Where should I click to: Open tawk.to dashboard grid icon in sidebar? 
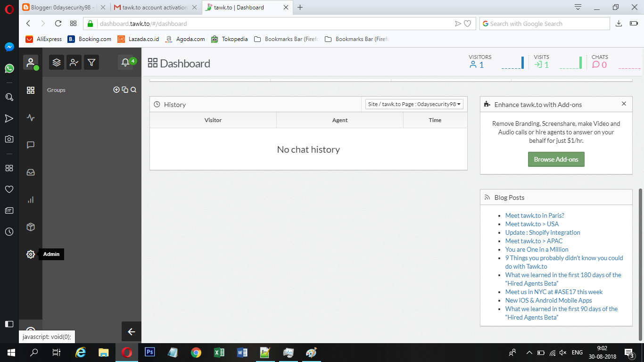(31, 90)
